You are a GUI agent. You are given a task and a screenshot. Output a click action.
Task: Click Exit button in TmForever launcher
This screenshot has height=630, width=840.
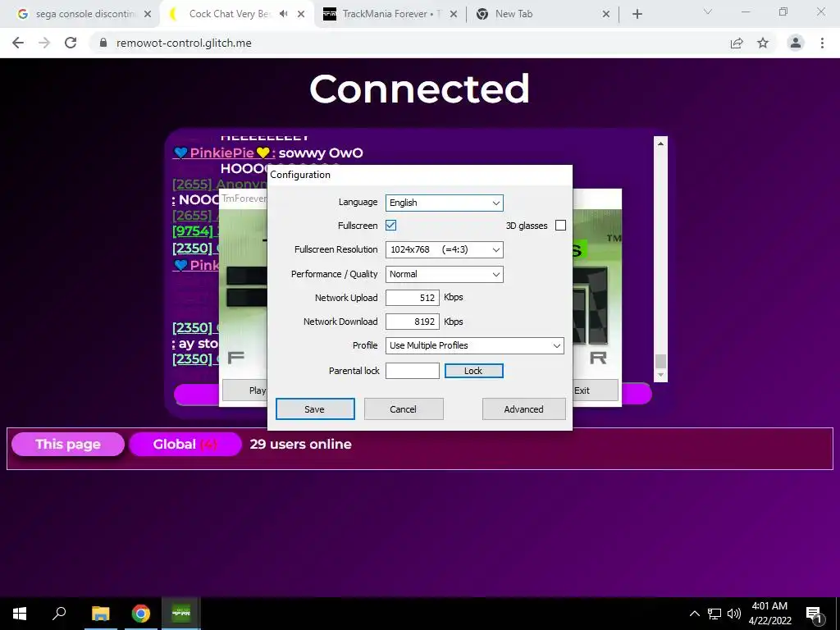596,390
